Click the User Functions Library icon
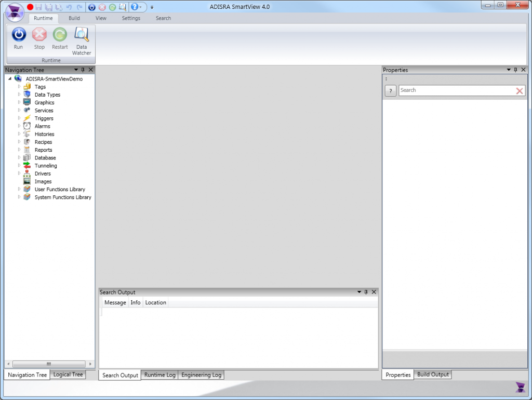Image resolution: width=532 pixels, height=400 pixels. 27,189
